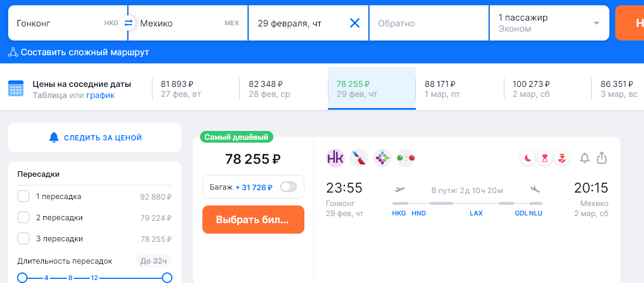The image size is (644, 283).
Task: Open passenger and class dropdown
Action: [x=549, y=23]
